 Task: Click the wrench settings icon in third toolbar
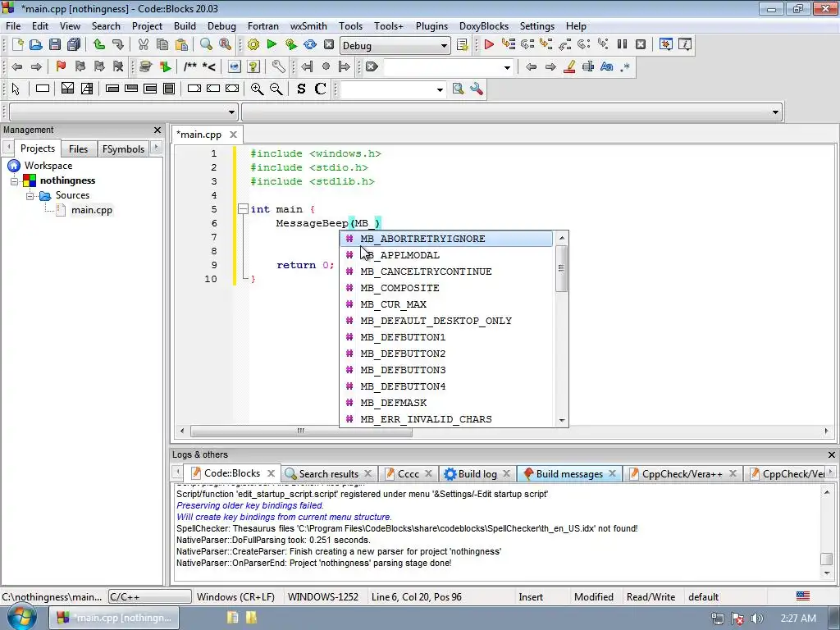(477, 89)
